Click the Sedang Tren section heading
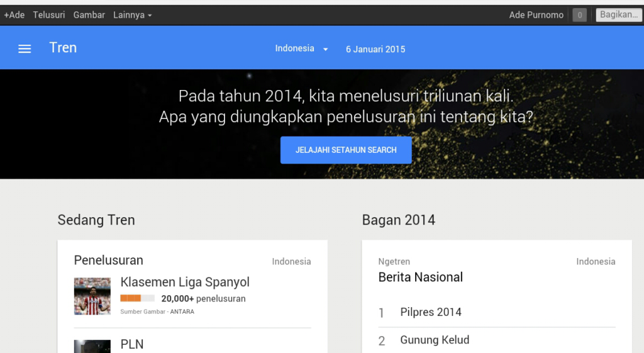644x353 pixels. (x=96, y=220)
